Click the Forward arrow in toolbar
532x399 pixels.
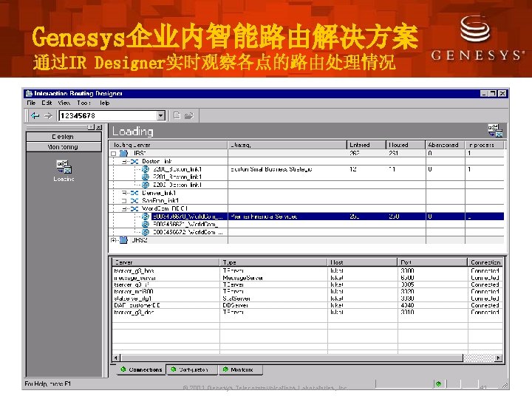click(x=48, y=116)
